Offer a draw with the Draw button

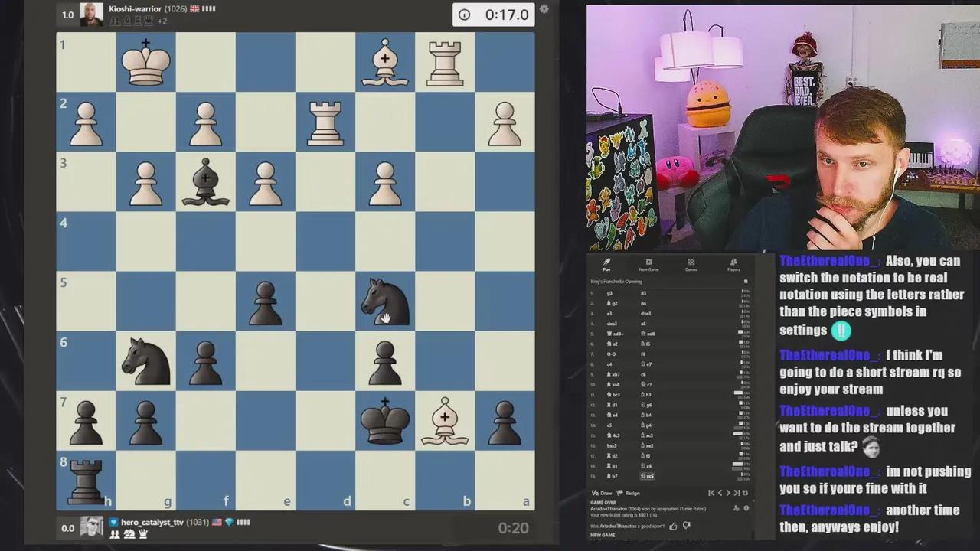coord(603,493)
